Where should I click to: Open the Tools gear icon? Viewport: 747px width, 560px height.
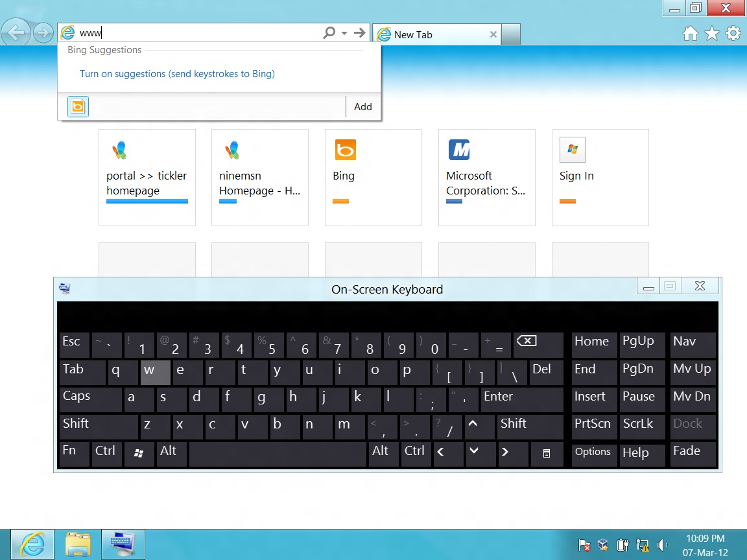(x=733, y=33)
